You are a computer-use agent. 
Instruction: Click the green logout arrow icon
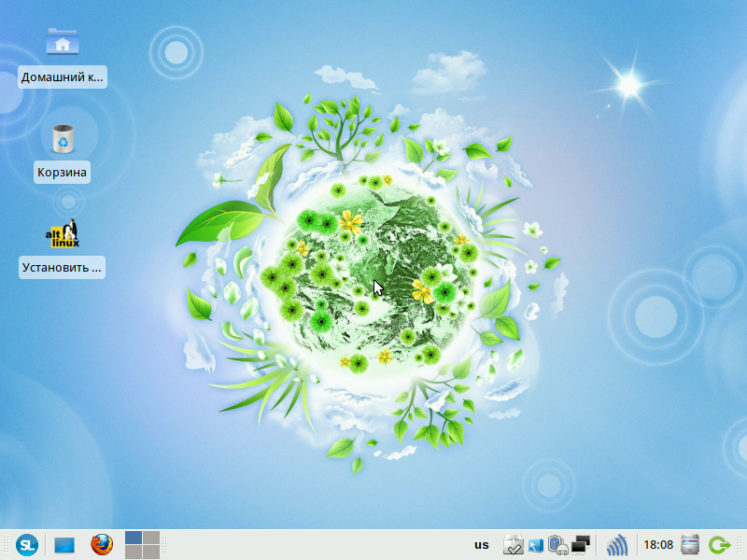click(x=719, y=545)
